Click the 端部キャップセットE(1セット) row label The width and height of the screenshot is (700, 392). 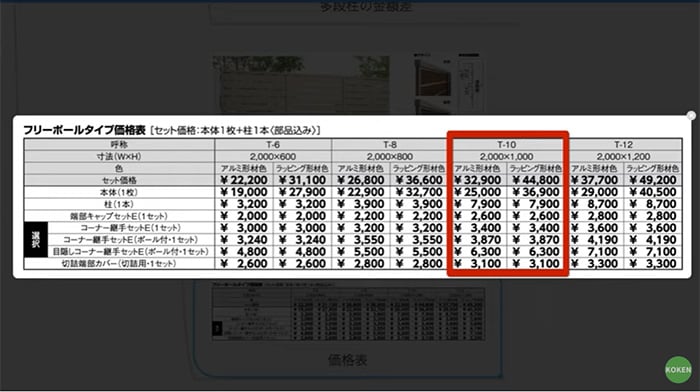[x=119, y=216]
